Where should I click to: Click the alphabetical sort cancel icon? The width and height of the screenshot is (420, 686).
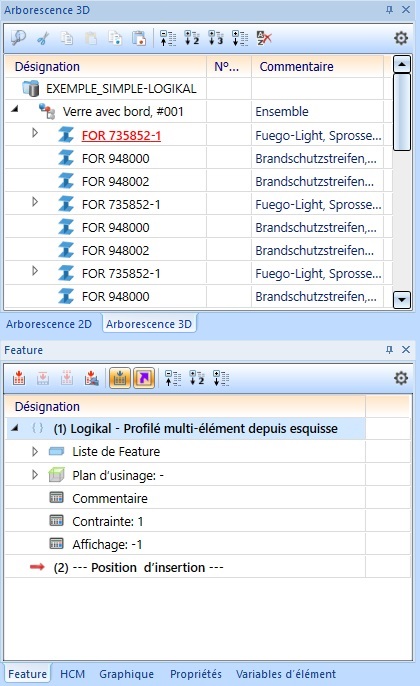click(x=264, y=38)
